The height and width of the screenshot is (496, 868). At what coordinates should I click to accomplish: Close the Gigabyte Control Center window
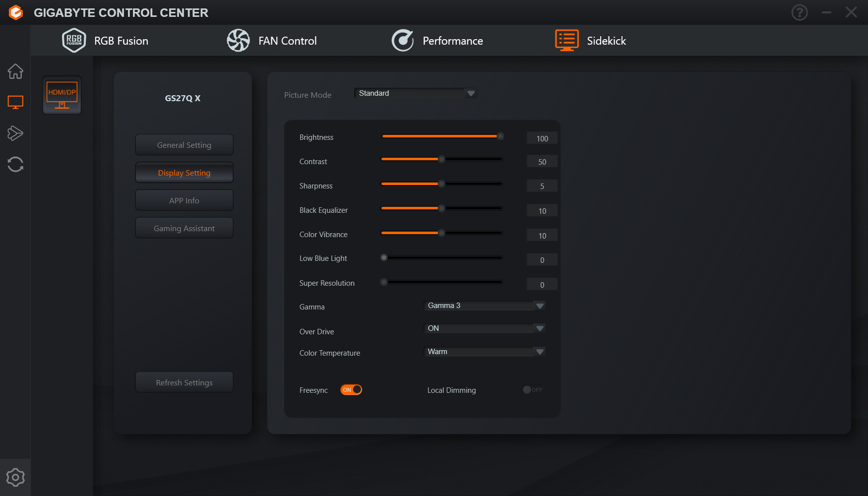pyautogui.click(x=851, y=12)
